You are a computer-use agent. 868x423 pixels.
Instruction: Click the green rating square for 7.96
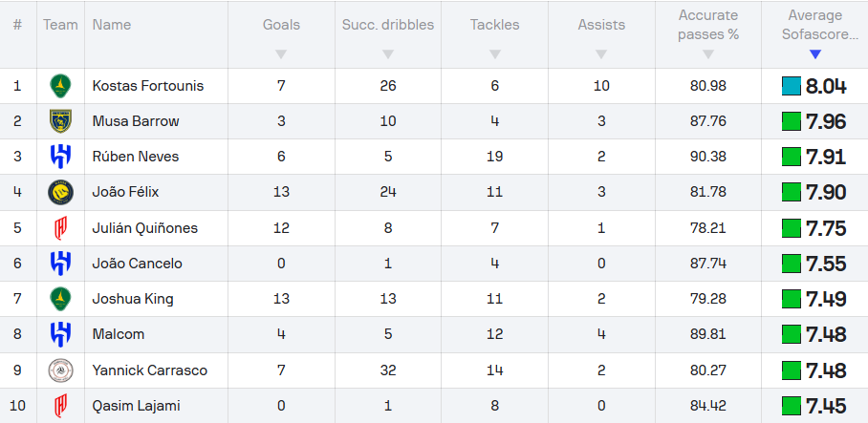(x=791, y=121)
